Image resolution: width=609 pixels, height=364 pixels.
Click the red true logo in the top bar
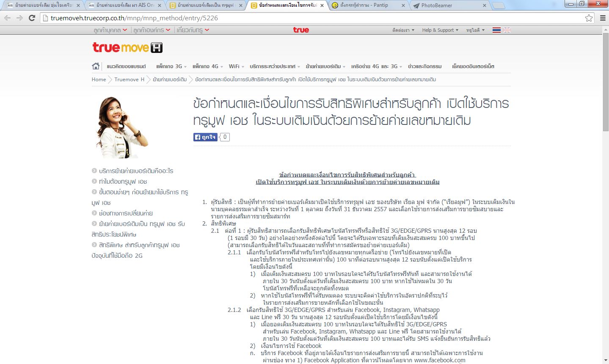tap(301, 30)
